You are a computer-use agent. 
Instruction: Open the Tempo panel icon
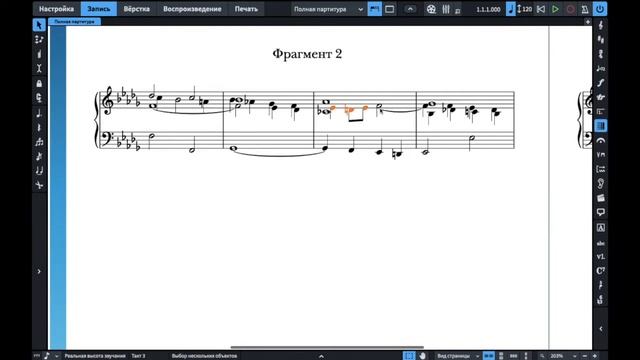tap(600, 68)
